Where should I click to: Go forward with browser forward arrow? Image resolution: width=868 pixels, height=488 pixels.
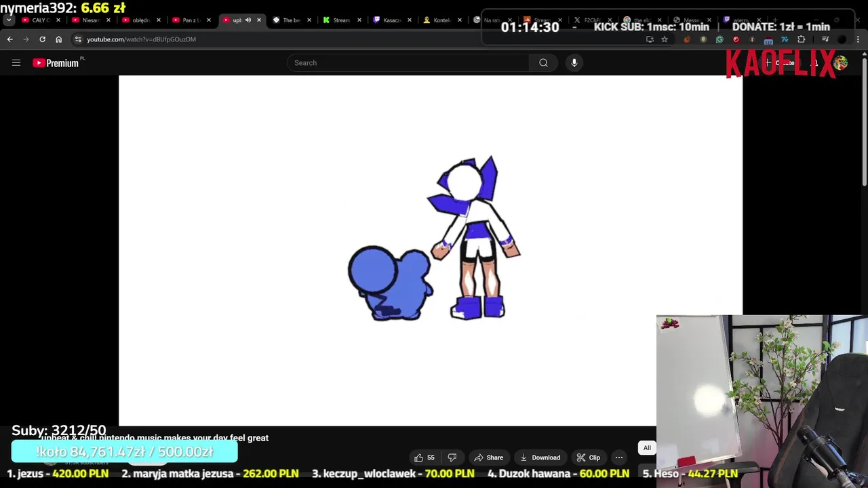pos(26,39)
